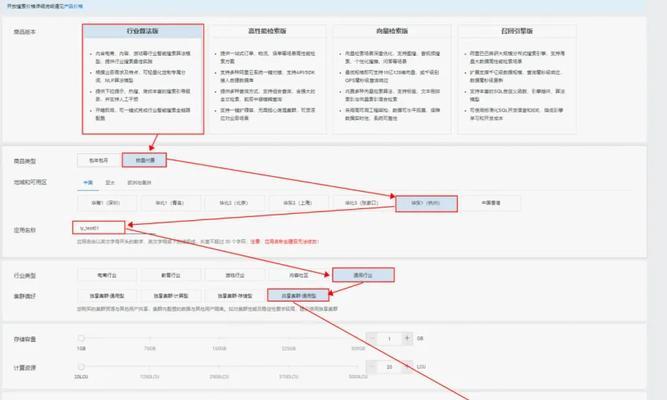The width and height of the screenshot is (667, 400).
Task: Pick region 华北2（北京）
Action: point(234,203)
